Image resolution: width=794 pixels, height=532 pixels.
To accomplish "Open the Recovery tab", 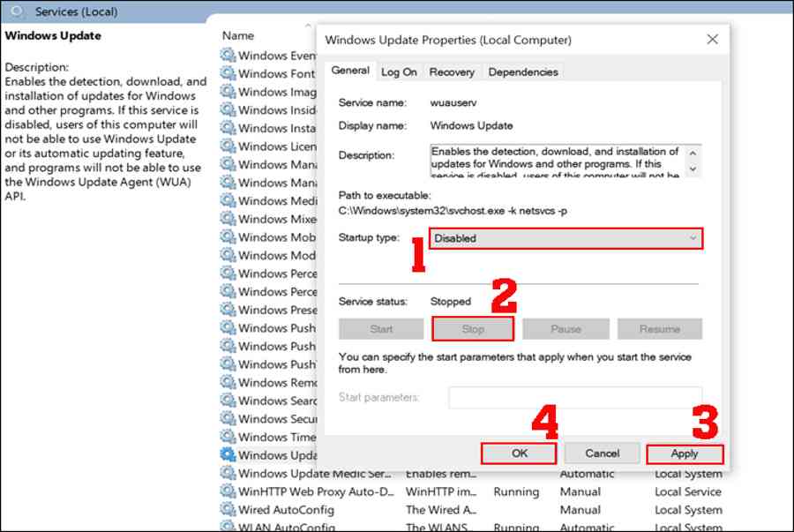I will (x=452, y=72).
